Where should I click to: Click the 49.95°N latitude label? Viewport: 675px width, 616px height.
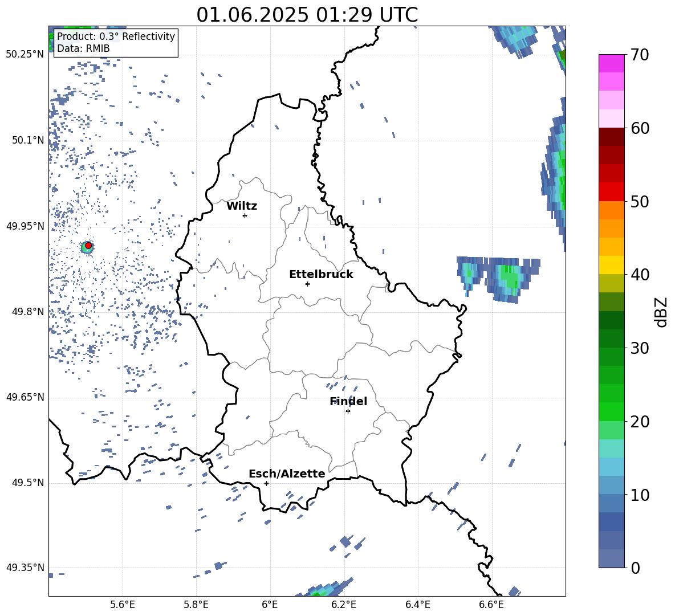click(x=25, y=226)
